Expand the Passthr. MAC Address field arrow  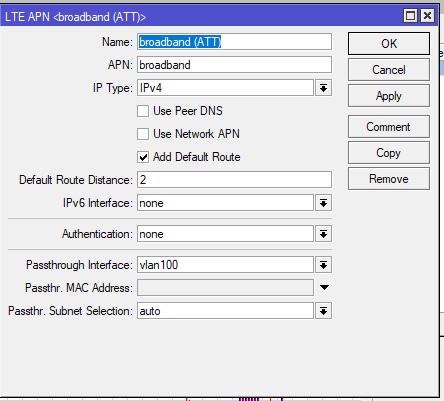click(x=324, y=287)
